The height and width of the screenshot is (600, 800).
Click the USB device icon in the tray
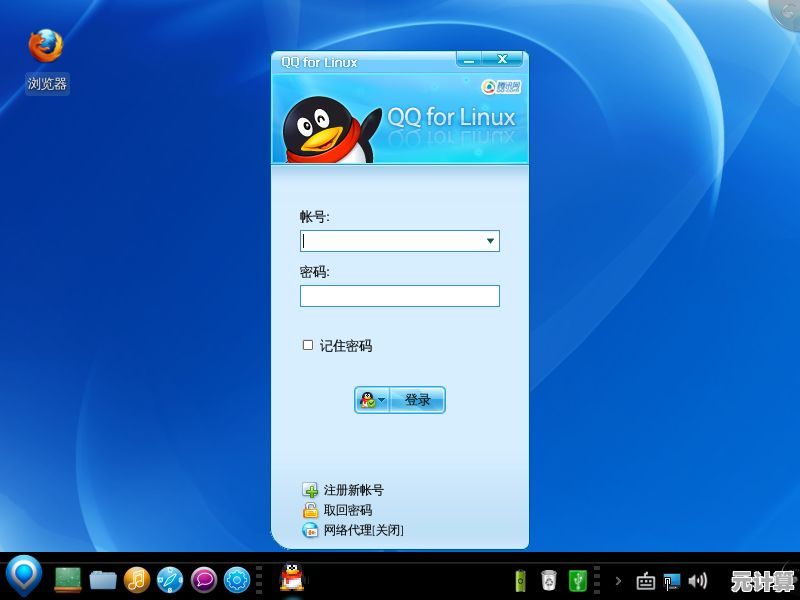point(576,579)
